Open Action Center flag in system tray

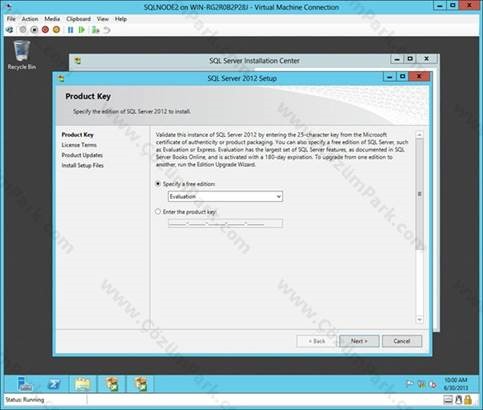(410, 384)
